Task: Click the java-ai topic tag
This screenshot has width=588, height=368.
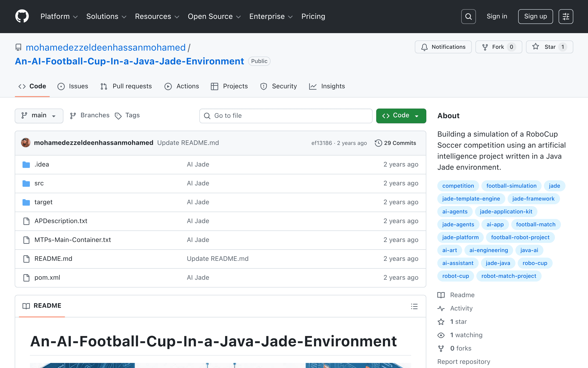Action: 529,250
